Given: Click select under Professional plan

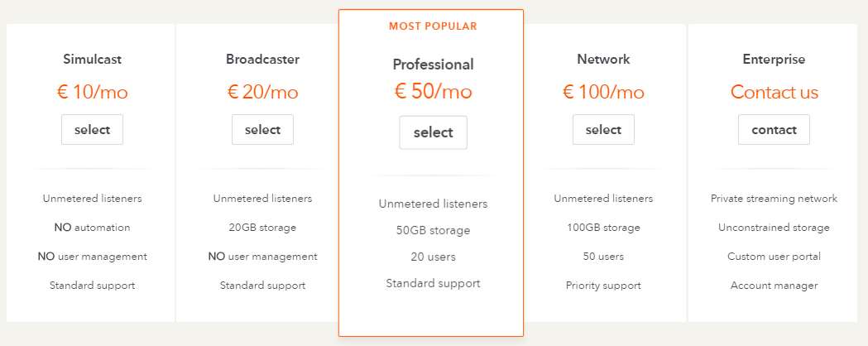Looking at the screenshot, I should click(x=433, y=132).
